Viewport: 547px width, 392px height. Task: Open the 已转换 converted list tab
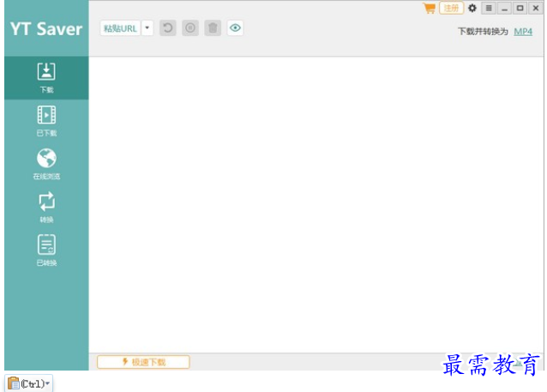click(x=46, y=250)
